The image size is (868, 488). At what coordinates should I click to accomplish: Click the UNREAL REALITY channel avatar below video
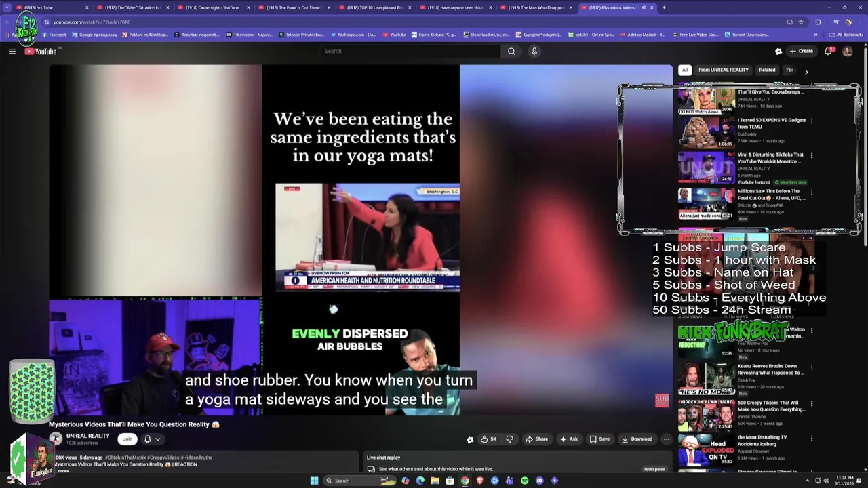point(56,439)
